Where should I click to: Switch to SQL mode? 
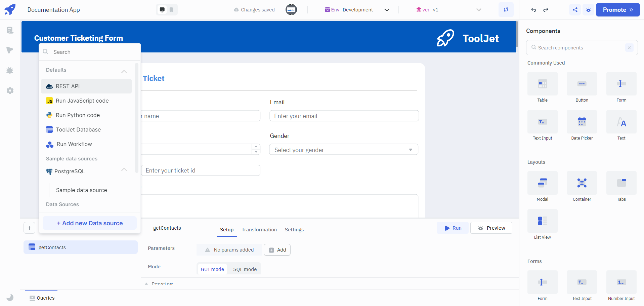[x=245, y=269]
